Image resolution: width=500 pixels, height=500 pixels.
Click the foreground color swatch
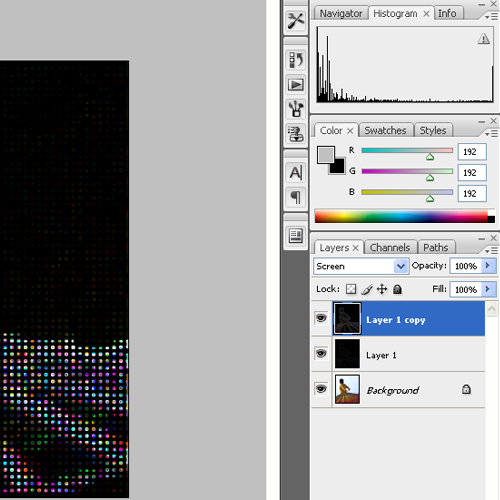point(326,155)
